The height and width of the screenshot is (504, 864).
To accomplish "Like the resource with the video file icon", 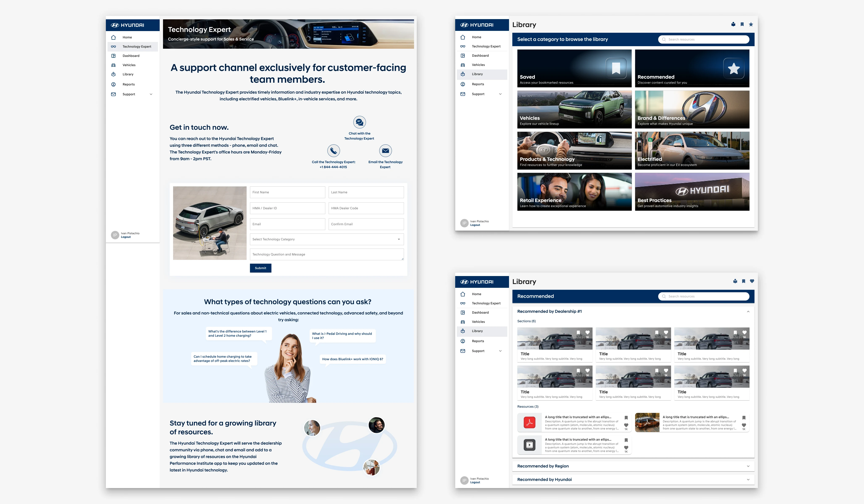I will (626, 448).
